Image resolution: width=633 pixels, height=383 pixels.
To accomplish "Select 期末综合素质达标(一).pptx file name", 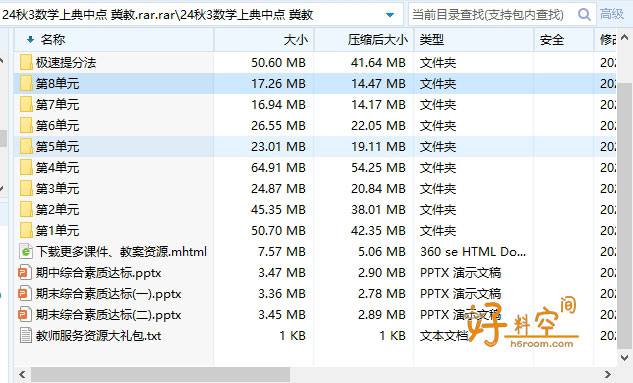I will (108, 294).
